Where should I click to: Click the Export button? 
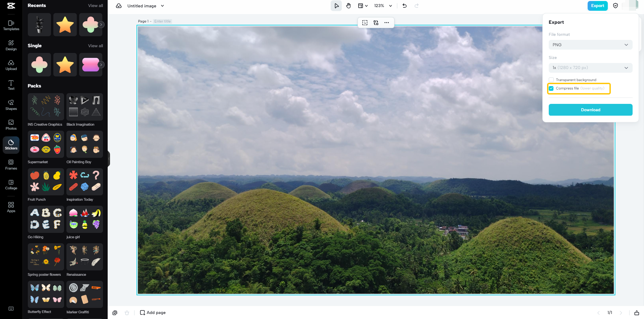597,6
